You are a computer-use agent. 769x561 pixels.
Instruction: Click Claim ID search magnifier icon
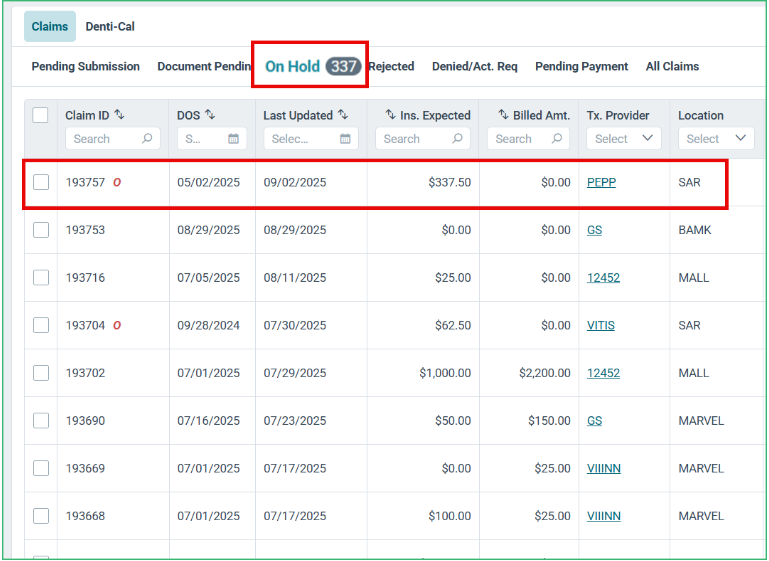[x=147, y=139]
